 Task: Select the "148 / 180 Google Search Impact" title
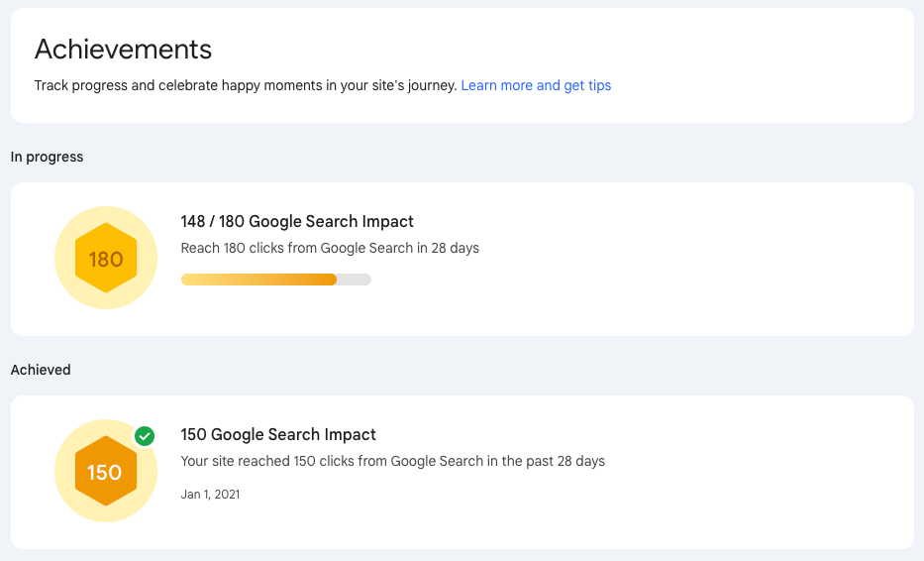pos(297,222)
